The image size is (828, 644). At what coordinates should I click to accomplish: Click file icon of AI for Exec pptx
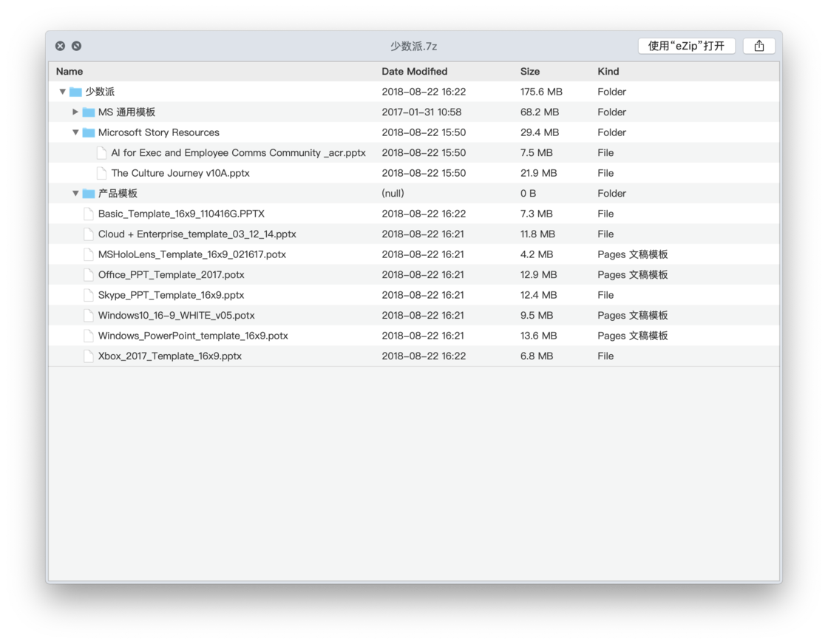coord(101,152)
